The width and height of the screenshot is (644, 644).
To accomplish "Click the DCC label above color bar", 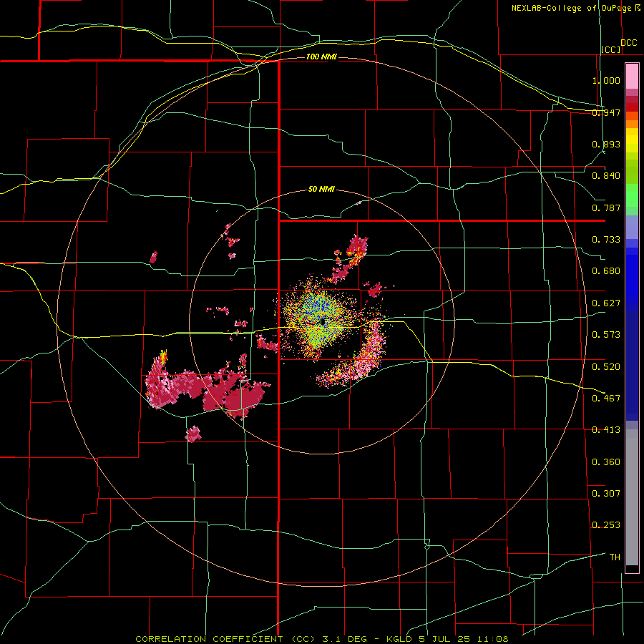I will tap(629, 42).
